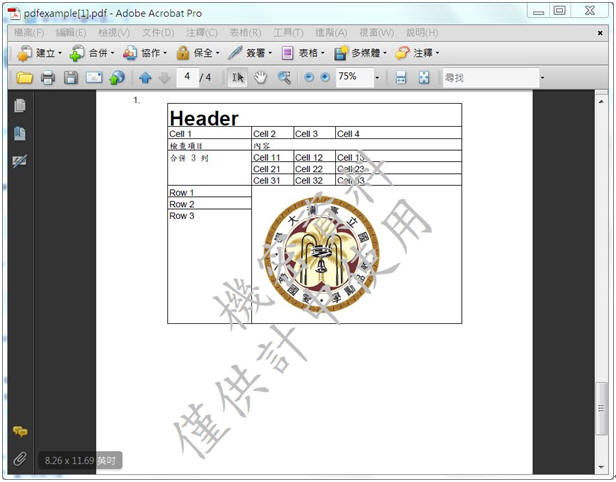Open the 多媒體 (Multimedia) toolbar menu
Viewport: 616px width, 482px height.
point(361,53)
